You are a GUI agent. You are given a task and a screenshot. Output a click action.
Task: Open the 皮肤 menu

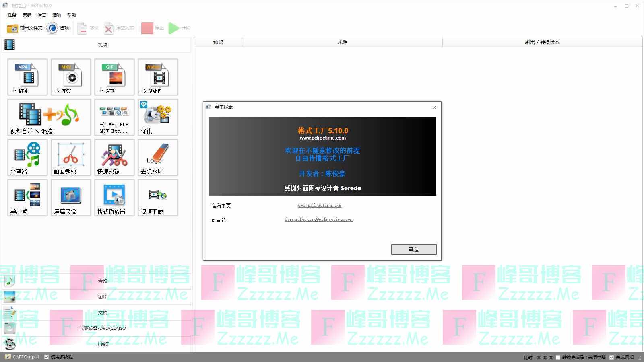[27, 15]
